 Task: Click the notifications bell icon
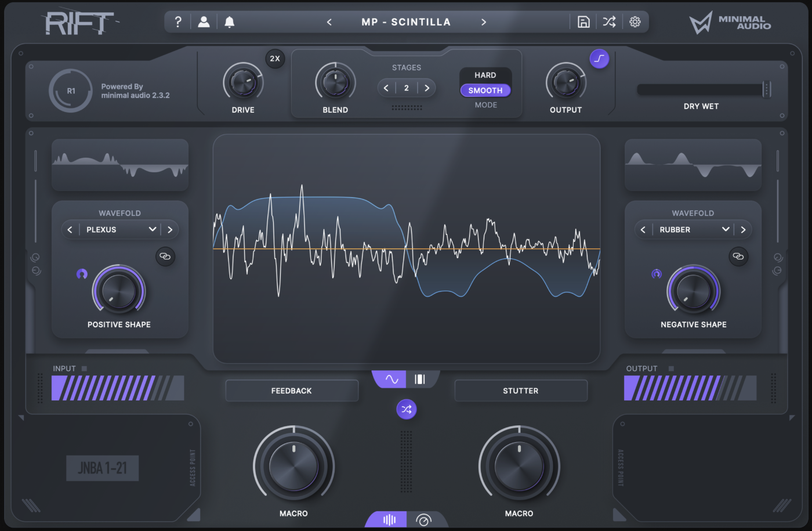point(230,22)
